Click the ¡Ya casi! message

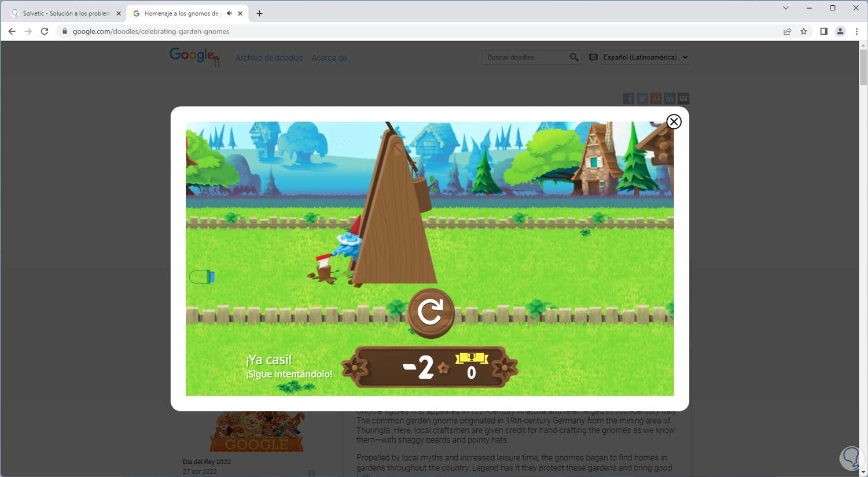click(269, 360)
